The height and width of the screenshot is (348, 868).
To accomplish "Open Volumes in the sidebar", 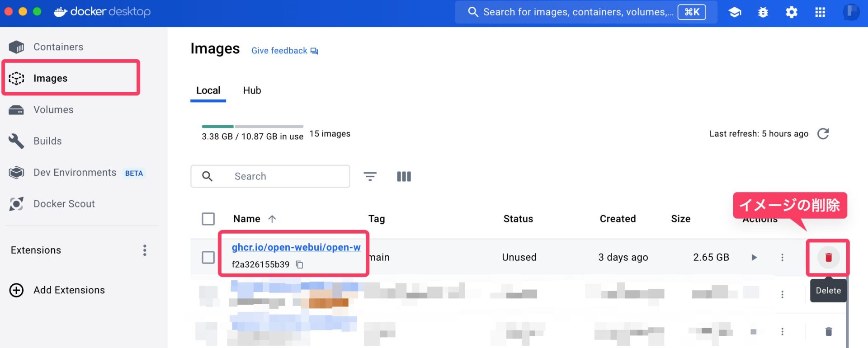I will point(53,110).
